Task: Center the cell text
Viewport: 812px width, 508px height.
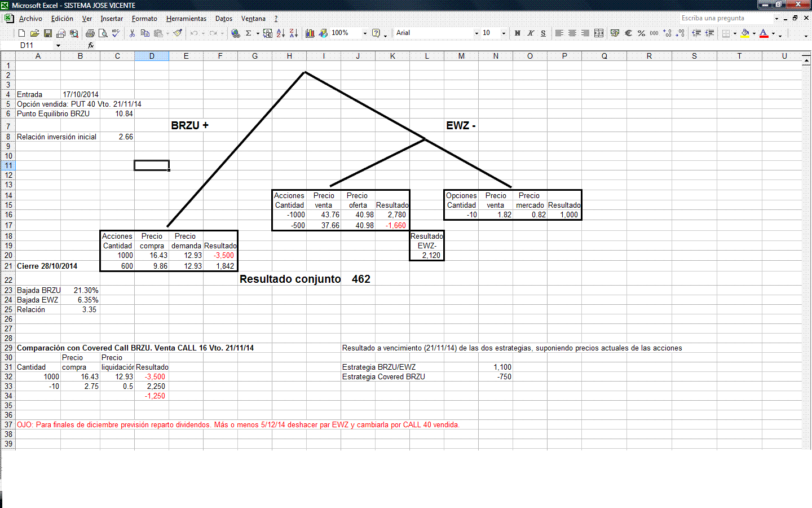Action: 572,33
